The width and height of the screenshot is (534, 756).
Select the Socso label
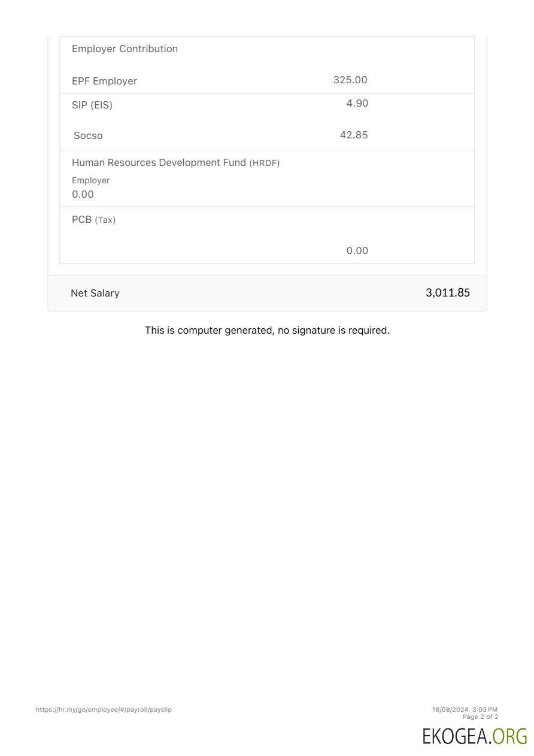coord(88,136)
